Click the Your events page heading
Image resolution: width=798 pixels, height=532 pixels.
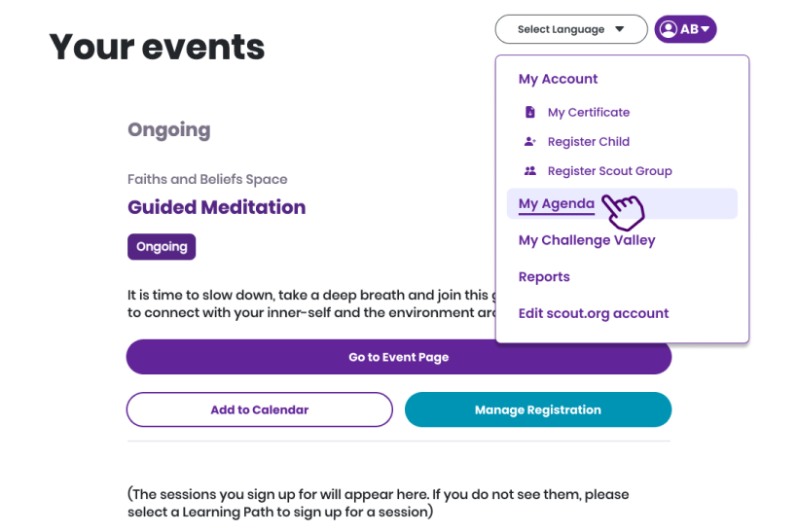pos(157,47)
